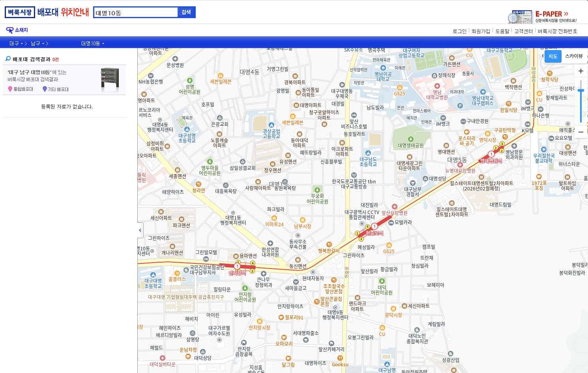Click the 대명5동 district label

coord(457,160)
